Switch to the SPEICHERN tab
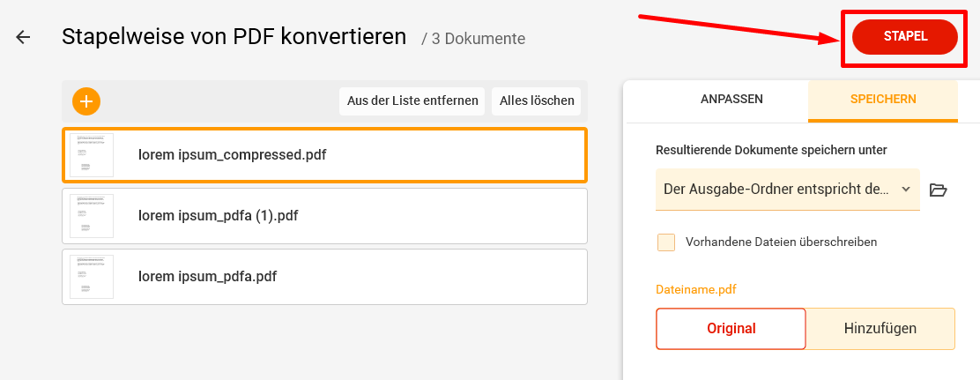This screenshot has height=380, width=980. coord(882,100)
